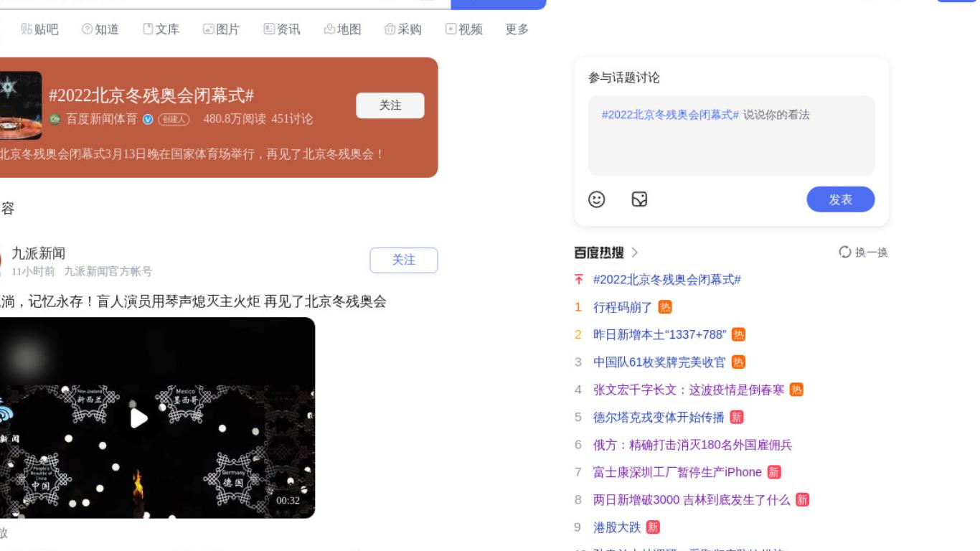The width and height of the screenshot is (980, 551).
Task: Click the topic cover thumbnail in red banner
Action: [20, 105]
